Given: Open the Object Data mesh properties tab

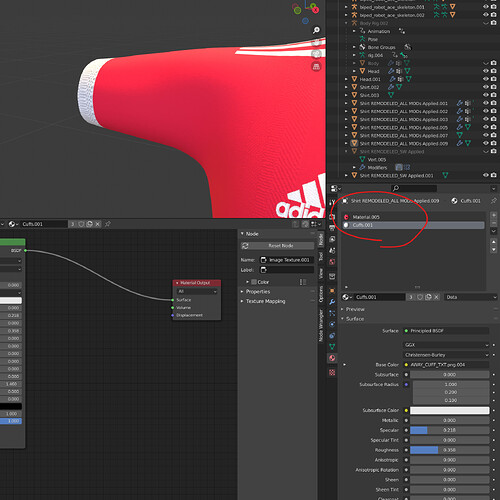Looking at the screenshot, I should pyautogui.click(x=332, y=347).
